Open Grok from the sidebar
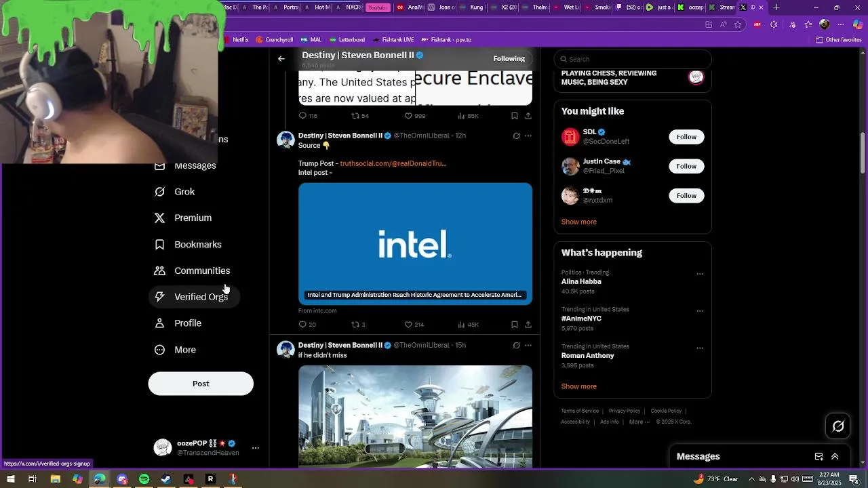868x488 pixels. pyautogui.click(x=175, y=192)
